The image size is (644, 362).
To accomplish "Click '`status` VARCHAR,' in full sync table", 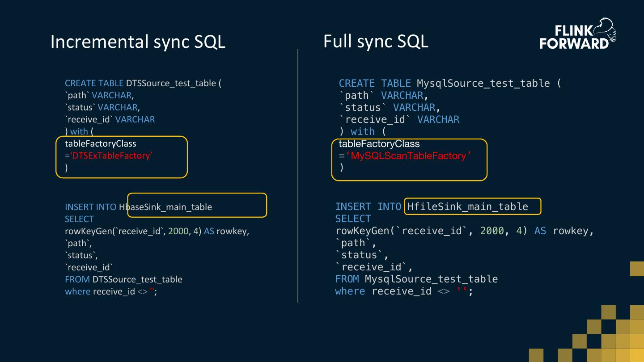I will coord(390,108).
